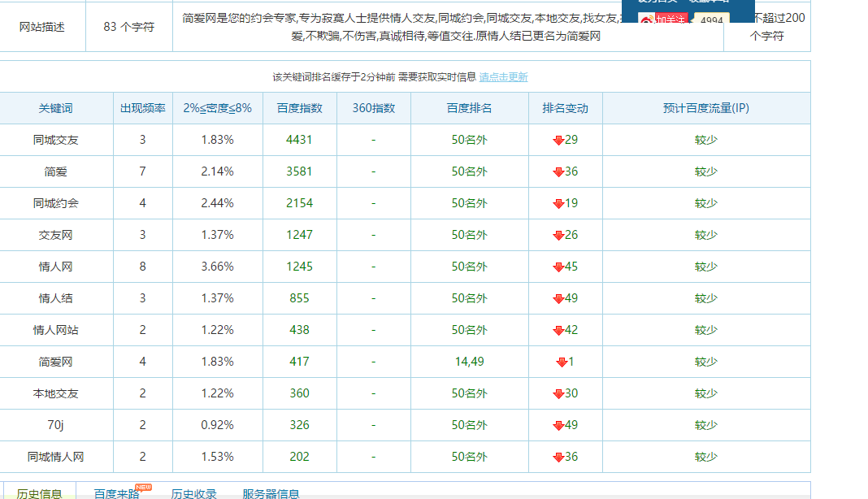Click red down arrow in 简爱网 row
Screen dimensions: 868x499
coord(562,362)
